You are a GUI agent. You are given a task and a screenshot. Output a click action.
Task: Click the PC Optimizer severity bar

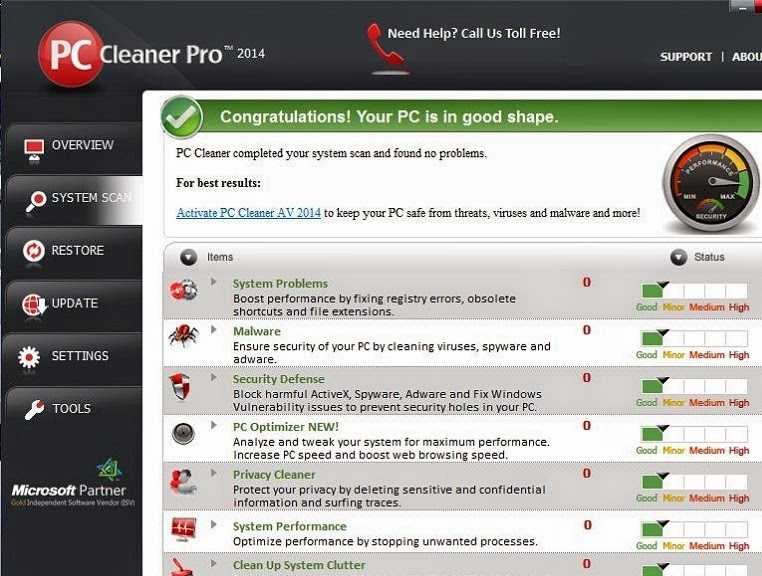click(694, 434)
